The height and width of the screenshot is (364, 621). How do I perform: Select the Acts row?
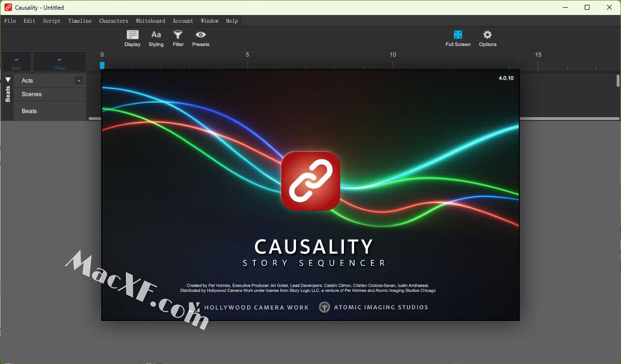(x=50, y=80)
